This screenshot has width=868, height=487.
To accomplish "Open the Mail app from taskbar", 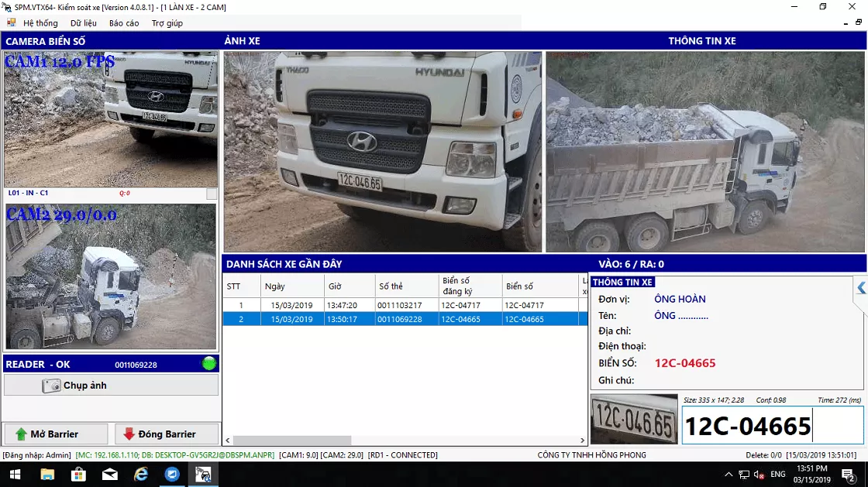I will [109, 475].
